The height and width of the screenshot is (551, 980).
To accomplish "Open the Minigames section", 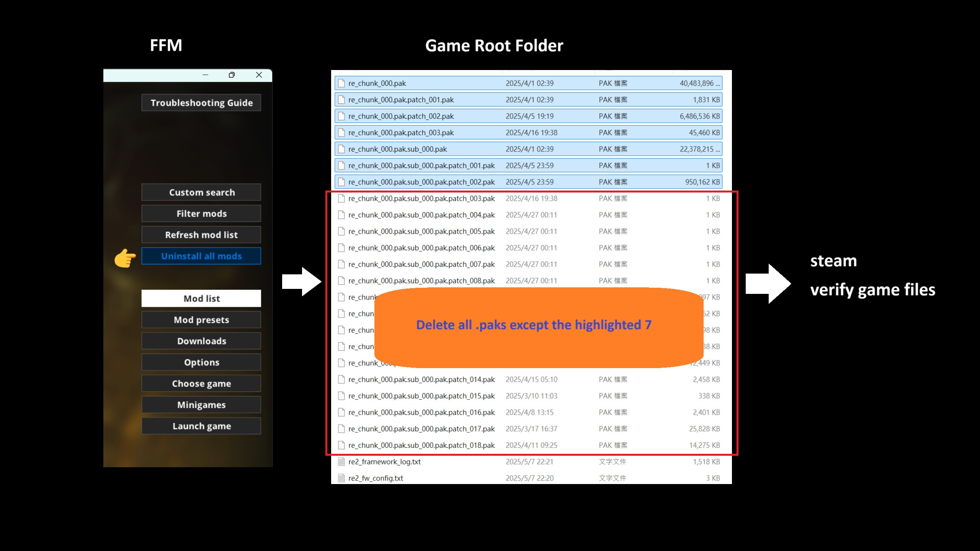I will pos(201,404).
